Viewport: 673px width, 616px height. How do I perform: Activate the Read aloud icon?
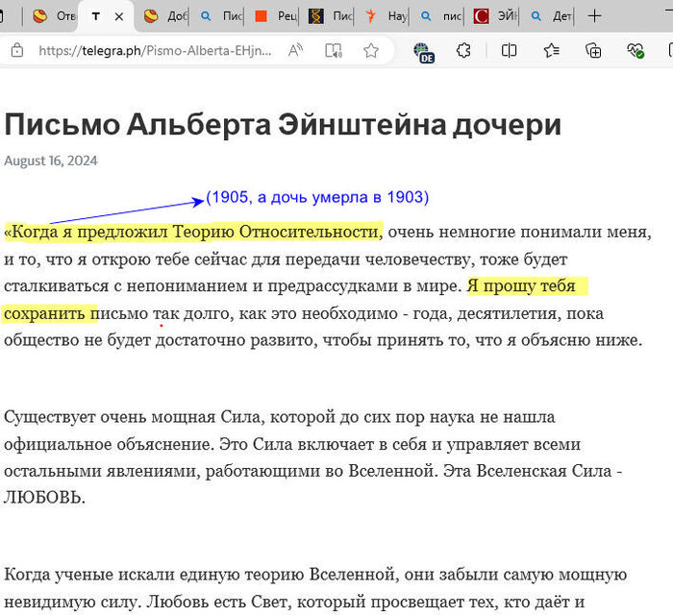295,51
